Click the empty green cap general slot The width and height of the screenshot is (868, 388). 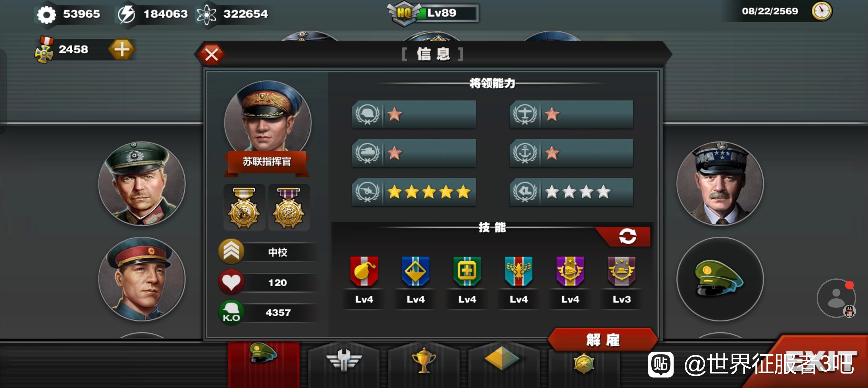coord(720,279)
